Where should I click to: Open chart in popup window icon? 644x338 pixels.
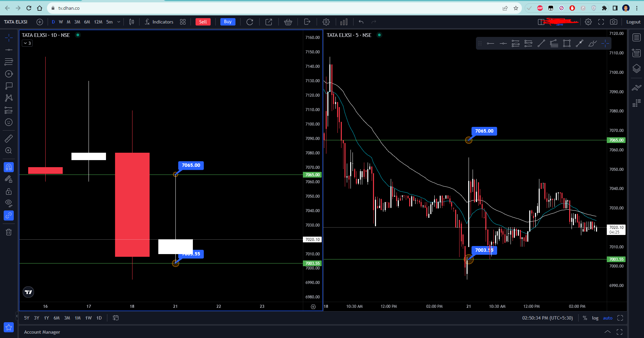pyautogui.click(x=269, y=22)
